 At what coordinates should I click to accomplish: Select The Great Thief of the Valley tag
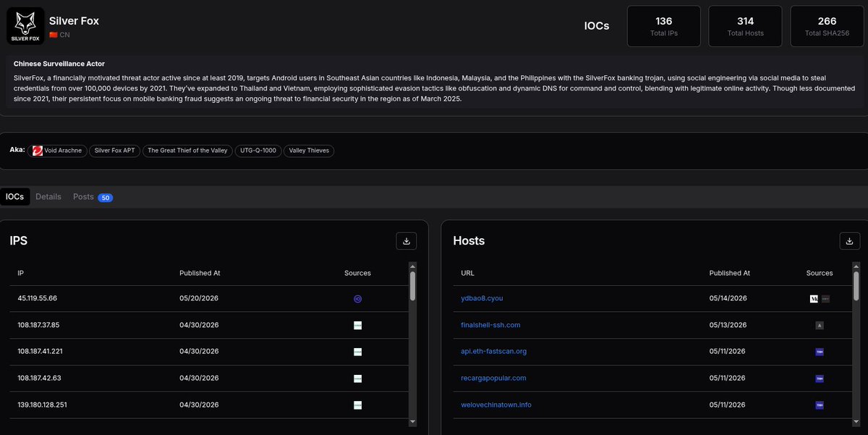click(x=187, y=151)
